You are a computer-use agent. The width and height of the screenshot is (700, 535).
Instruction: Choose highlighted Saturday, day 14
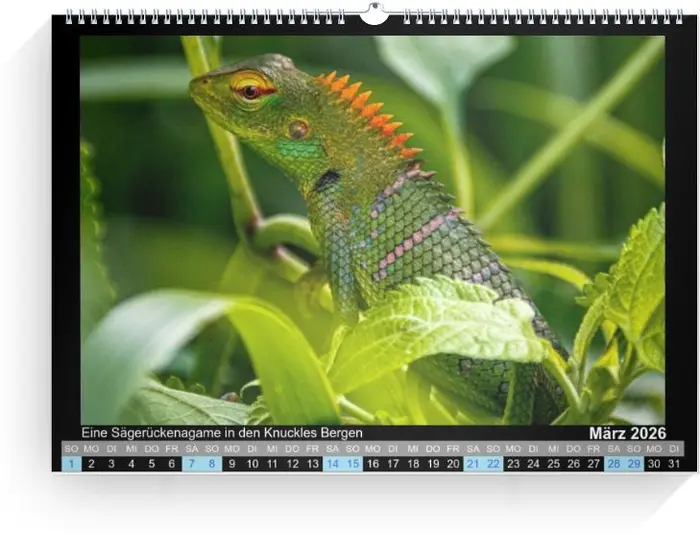[x=333, y=464]
